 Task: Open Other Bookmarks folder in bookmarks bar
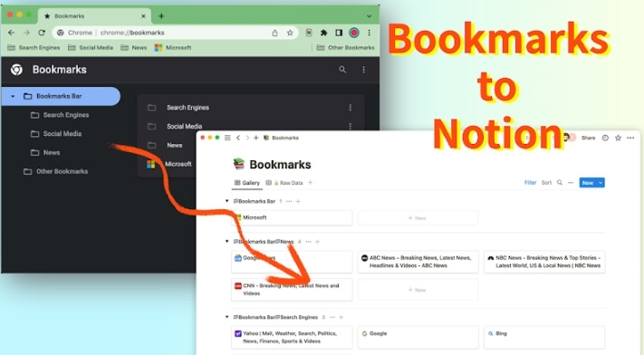pos(346,48)
